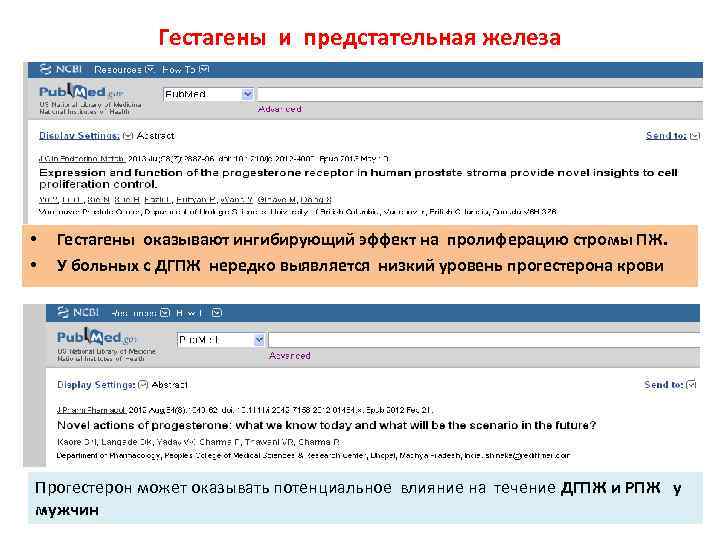Viewport: 720px width, 540px height.
Task: Click the upper PubMed search field
Action: point(480,94)
